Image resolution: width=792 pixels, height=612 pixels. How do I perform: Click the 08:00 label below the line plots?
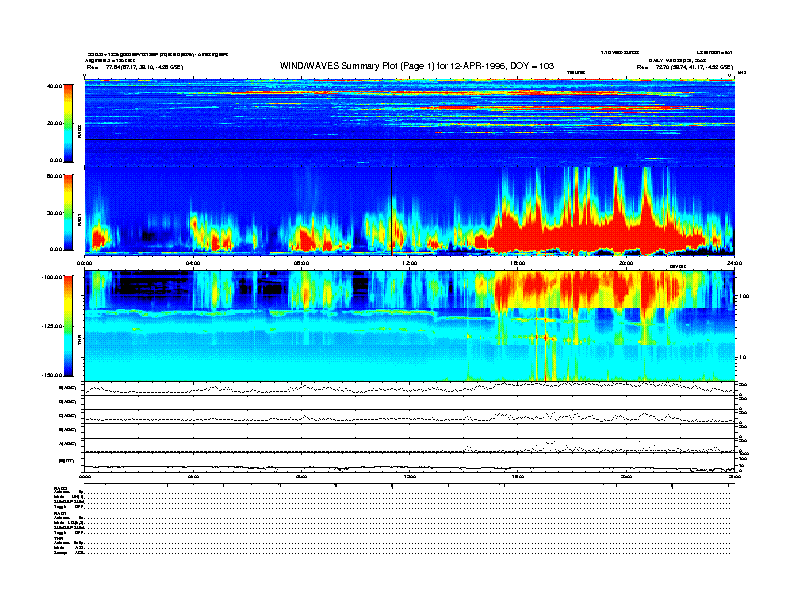point(301,476)
